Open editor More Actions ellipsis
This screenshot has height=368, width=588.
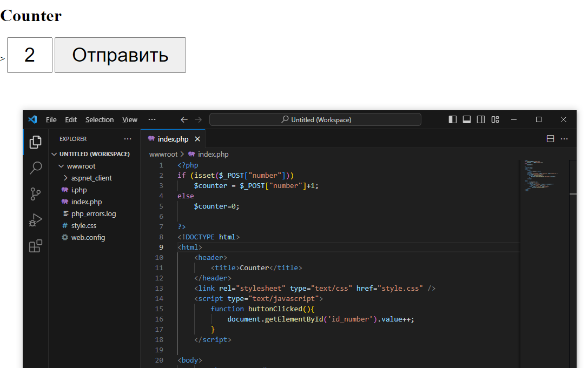tap(564, 139)
